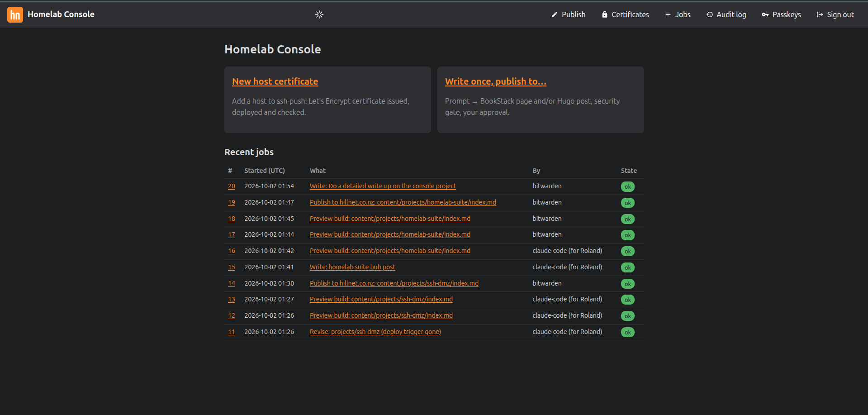
Task: Open job number 19
Action: pyautogui.click(x=232, y=202)
